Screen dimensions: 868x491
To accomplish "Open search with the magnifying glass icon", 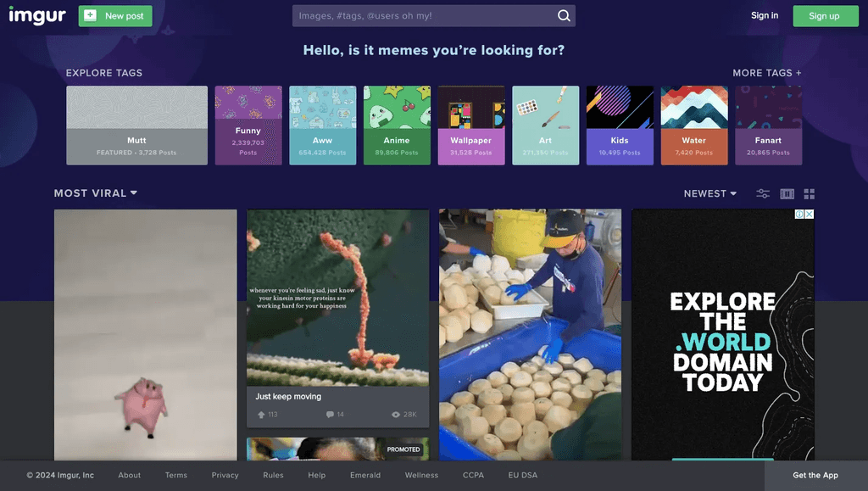I will (x=564, y=15).
